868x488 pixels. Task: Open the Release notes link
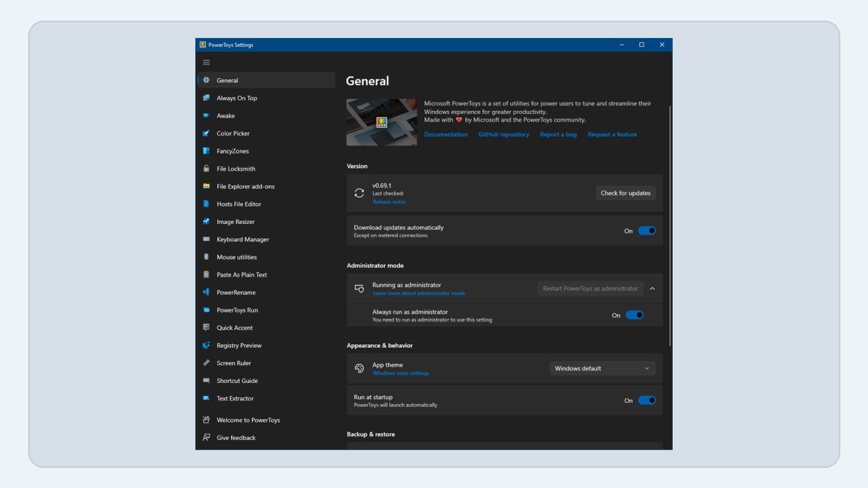(389, 202)
